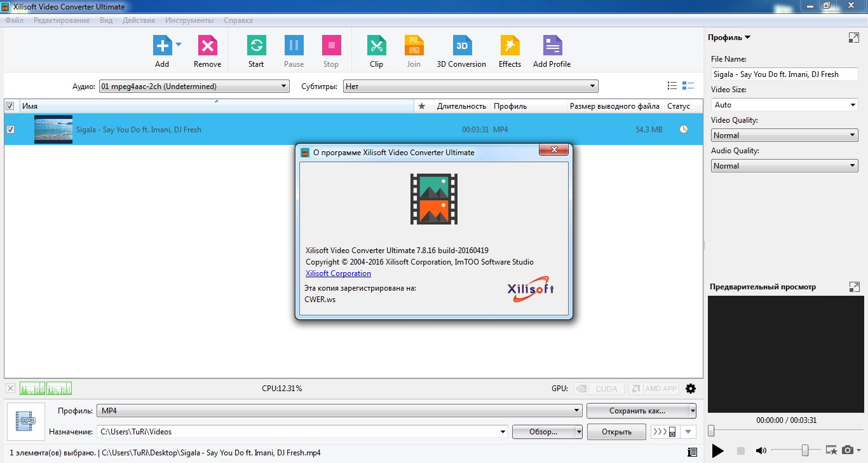Screen dimensions: 868x463
Task: Toggle the select-all checkbox in the list header
Action: [x=10, y=106]
